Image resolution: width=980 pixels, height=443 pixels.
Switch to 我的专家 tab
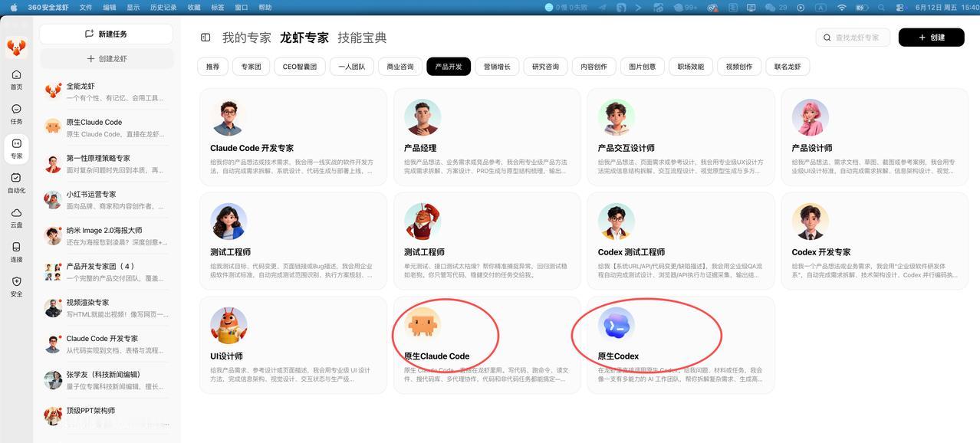tap(246, 38)
